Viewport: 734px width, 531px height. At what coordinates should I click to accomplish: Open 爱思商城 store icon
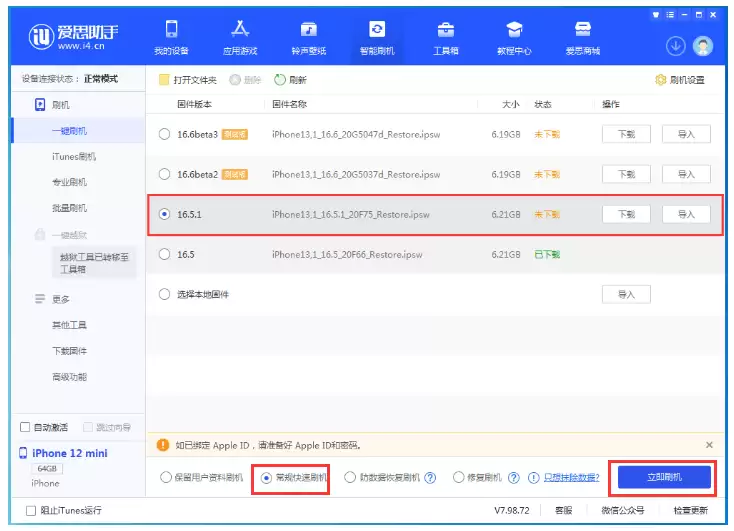tap(582, 30)
